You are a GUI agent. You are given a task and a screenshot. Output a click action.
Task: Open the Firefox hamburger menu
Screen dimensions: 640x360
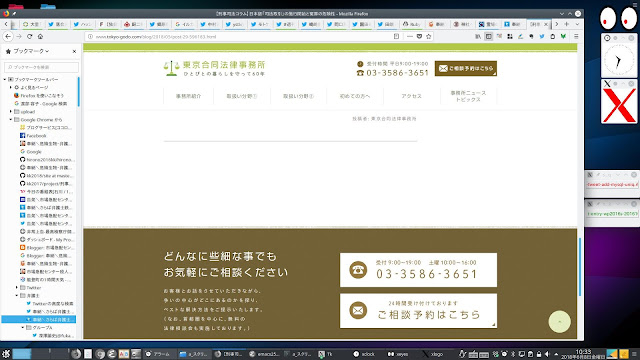click(x=576, y=36)
